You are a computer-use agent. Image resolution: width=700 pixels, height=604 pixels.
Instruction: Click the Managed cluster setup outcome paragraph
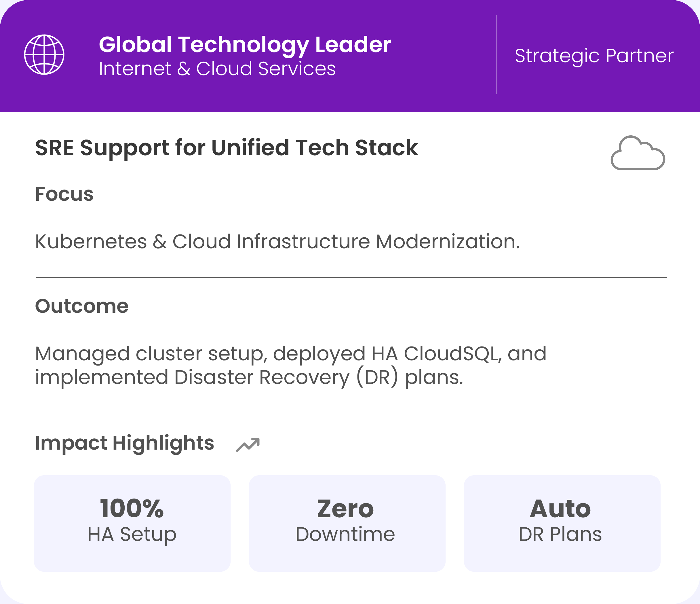coord(290,365)
